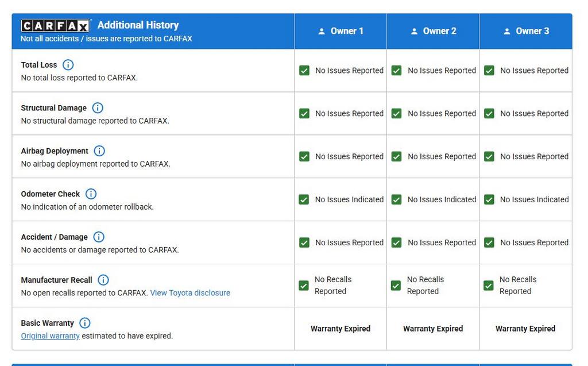Click the CARFAX logo in the header

56,26
